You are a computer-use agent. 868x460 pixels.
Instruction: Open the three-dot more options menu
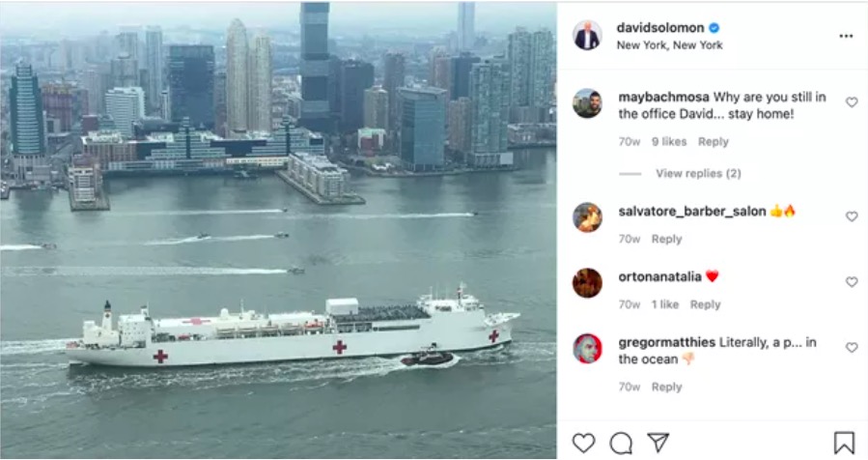coord(846,36)
